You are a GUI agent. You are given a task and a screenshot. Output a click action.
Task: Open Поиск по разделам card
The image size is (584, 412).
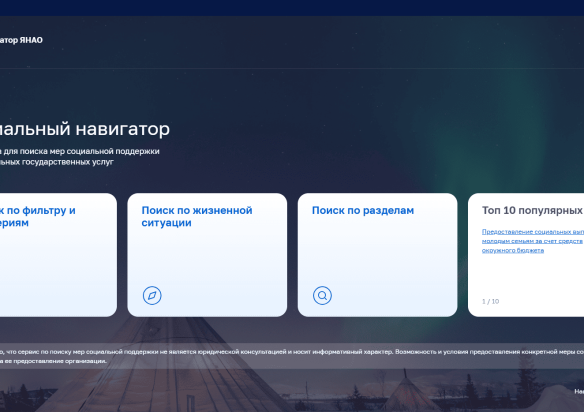pyautogui.click(x=377, y=255)
